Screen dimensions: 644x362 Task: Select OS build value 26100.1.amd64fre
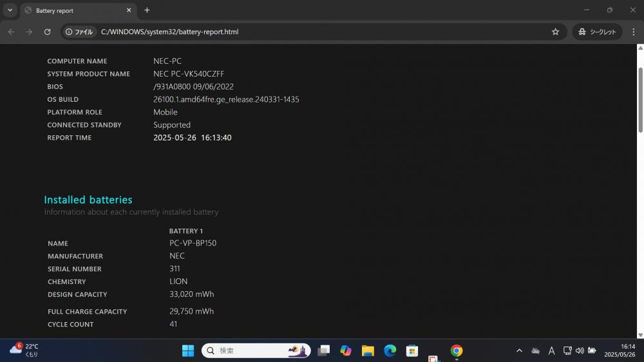[226, 99]
